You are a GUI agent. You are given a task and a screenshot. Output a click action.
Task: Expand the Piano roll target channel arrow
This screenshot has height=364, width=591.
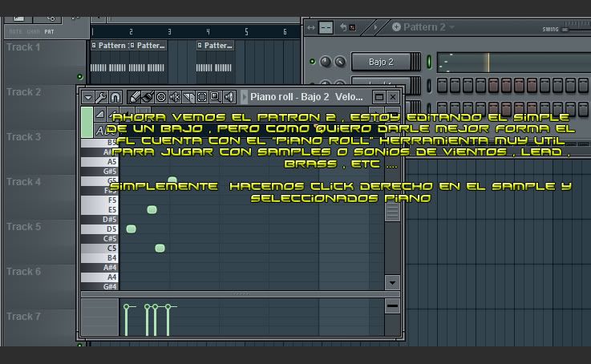tap(244, 97)
